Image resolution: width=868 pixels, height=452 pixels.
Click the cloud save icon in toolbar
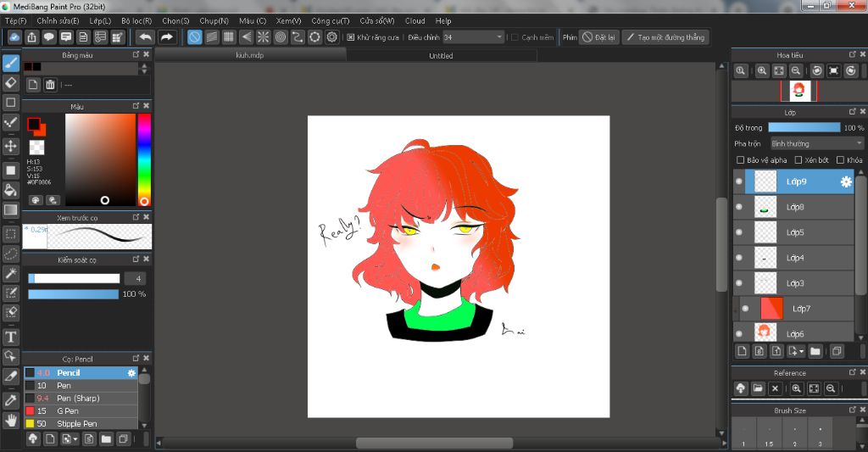click(14, 37)
